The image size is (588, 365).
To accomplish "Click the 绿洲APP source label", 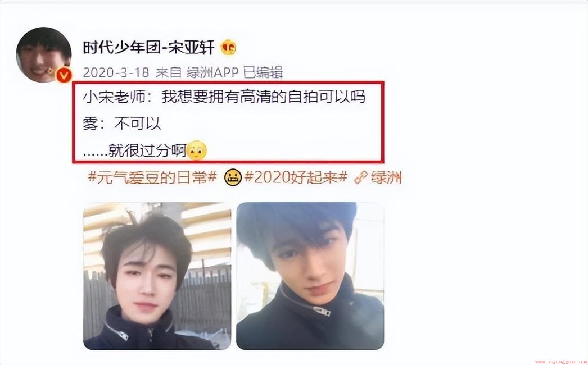I will point(212,72).
